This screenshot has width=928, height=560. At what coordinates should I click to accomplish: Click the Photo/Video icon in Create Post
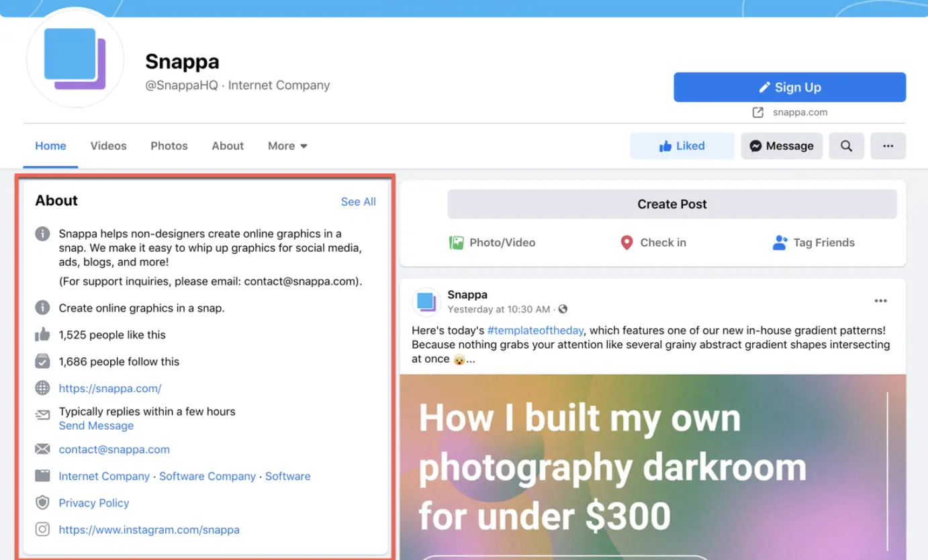point(457,242)
